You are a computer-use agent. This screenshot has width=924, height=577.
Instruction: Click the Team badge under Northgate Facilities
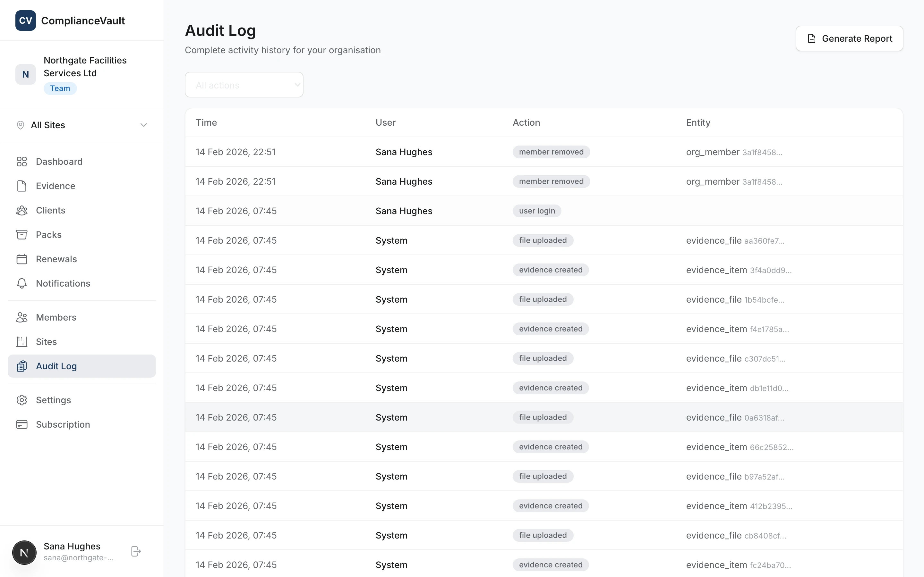[x=60, y=88]
